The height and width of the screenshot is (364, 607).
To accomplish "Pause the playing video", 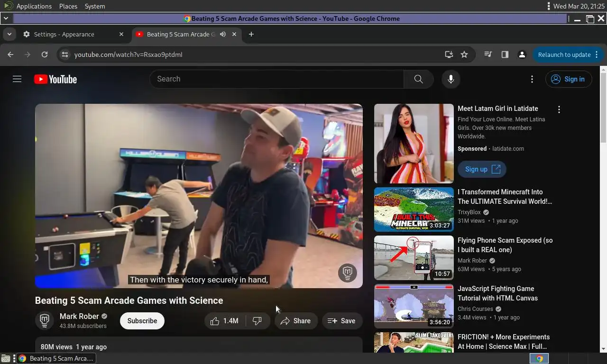I will click(x=199, y=196).
